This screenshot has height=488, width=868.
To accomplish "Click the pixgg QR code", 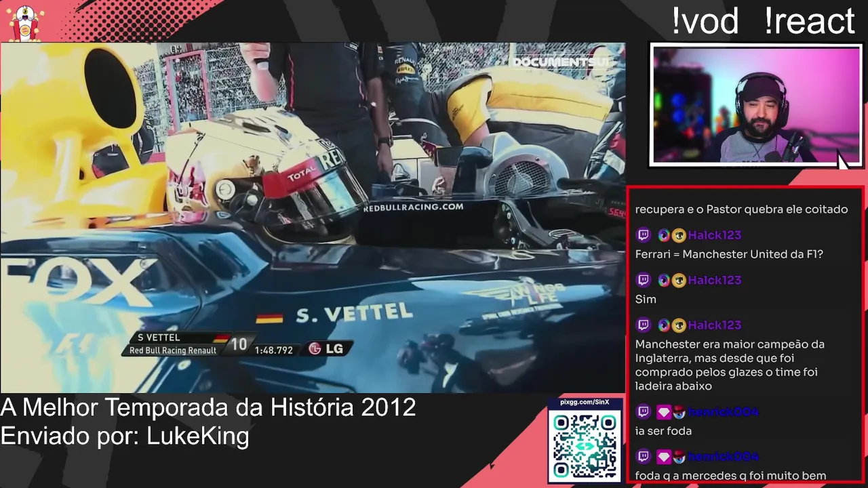I will point(585,445).
